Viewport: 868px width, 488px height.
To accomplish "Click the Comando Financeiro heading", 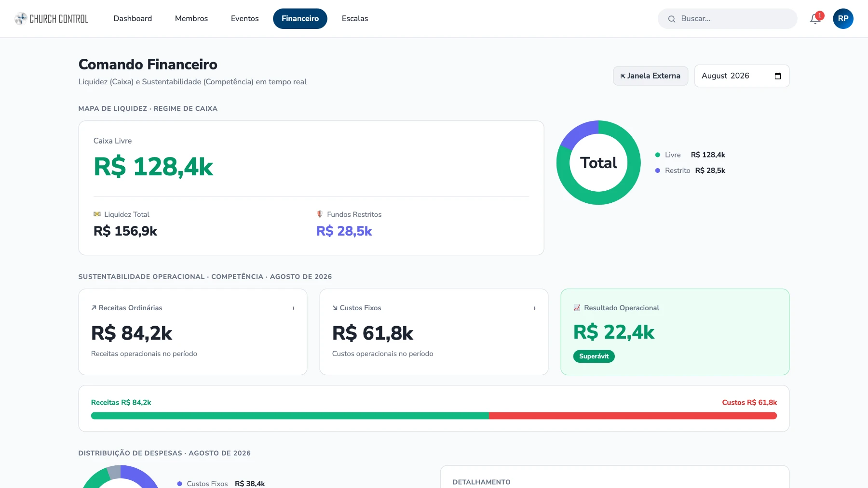I will pos(148,65).
